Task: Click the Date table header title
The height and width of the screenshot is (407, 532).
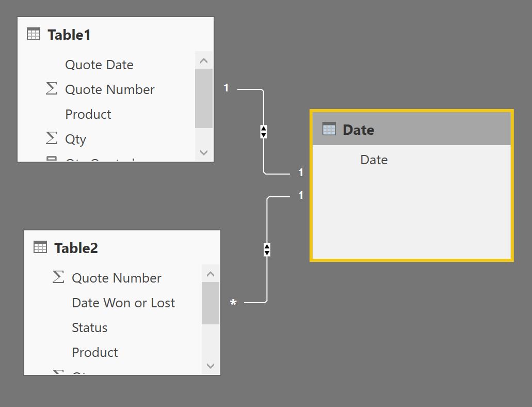Action: click(359, 130)
